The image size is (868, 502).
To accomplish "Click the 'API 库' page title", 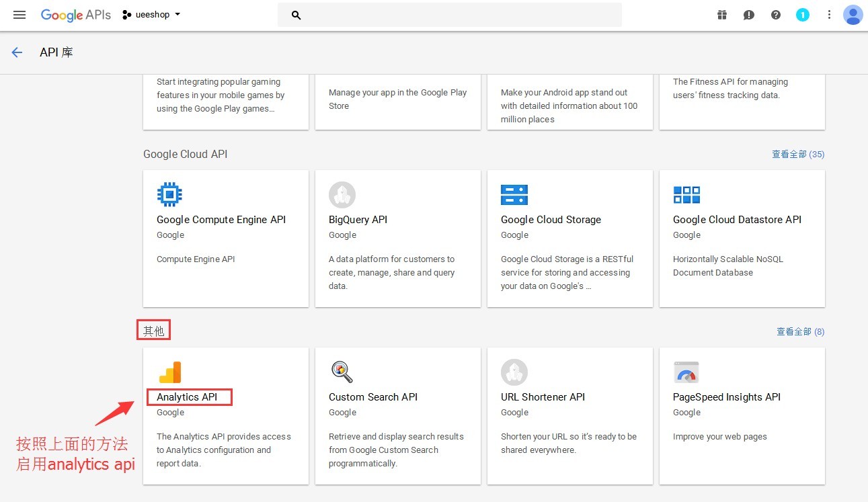I will [x=56, y=52].
